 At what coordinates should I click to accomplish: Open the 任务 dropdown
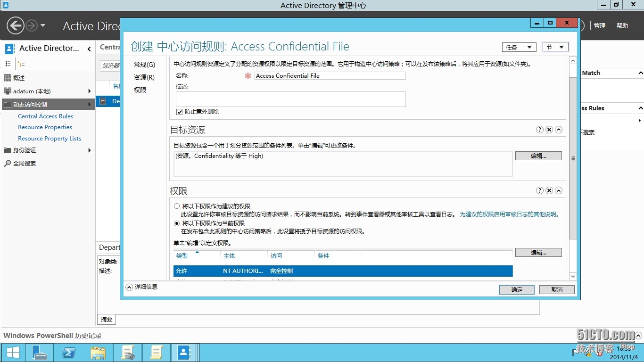(519, 47)
